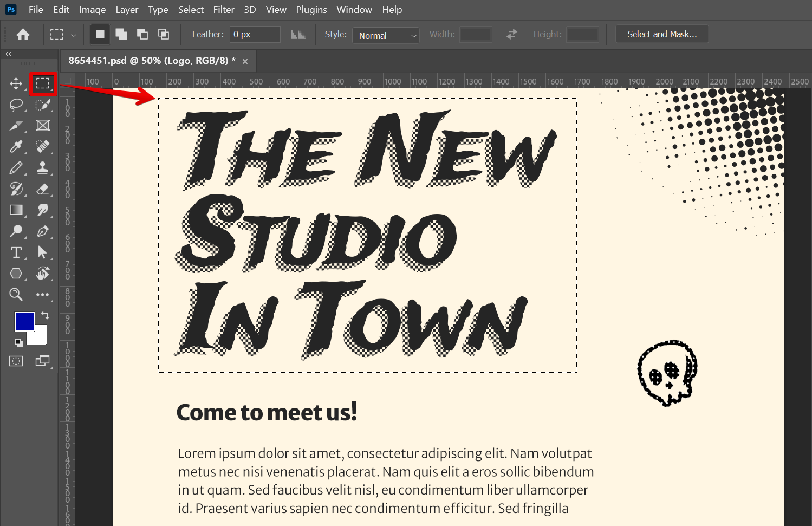Select the Clone Stamp tool
Screen dimensions: 812x526
pos(43,168)
